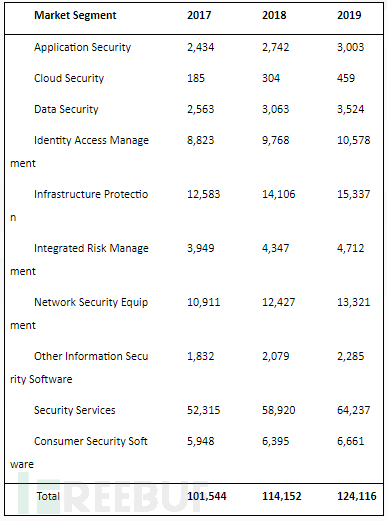Select the 2019 column header

[x=349, y=15]
